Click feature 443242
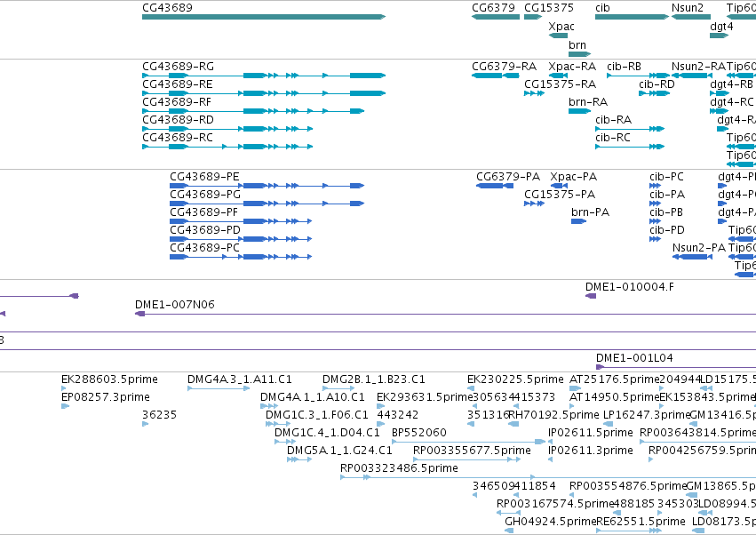Screen dimensions: 756x535 [381, 424]
